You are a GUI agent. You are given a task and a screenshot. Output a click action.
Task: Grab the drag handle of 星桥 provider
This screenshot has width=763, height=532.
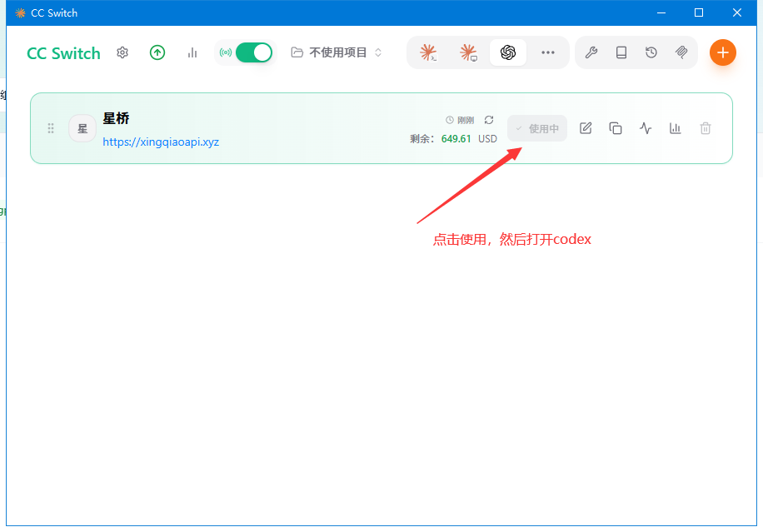[x=51, y=128]
